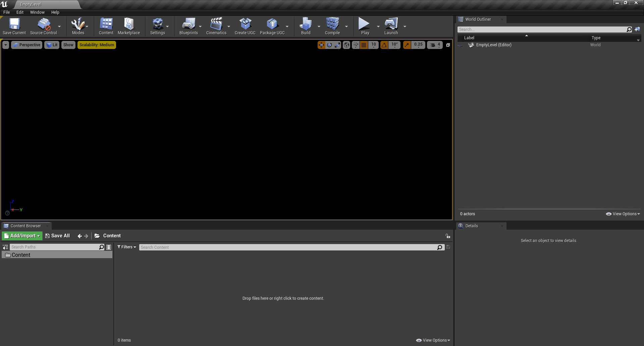
Task: Open the viewport options dropdown arrow
Action: pyautogui.click(x=6, y=45)
